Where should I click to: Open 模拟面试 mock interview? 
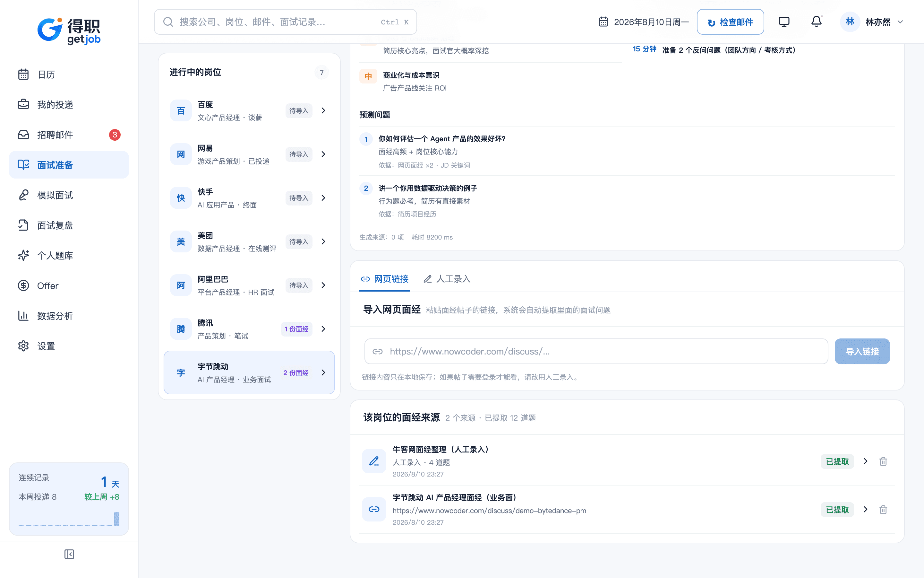(69, 195)
